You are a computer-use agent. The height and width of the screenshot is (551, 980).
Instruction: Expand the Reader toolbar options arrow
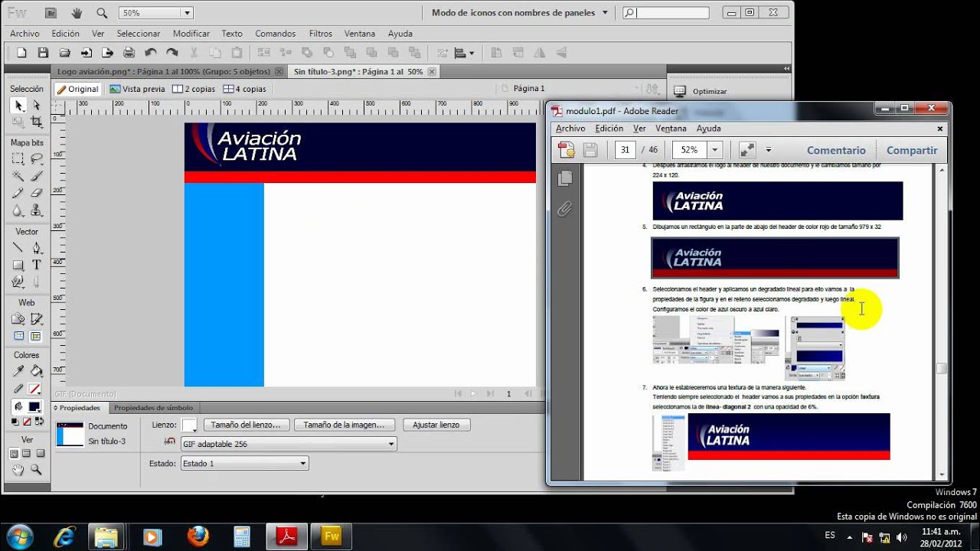point(768,150)
